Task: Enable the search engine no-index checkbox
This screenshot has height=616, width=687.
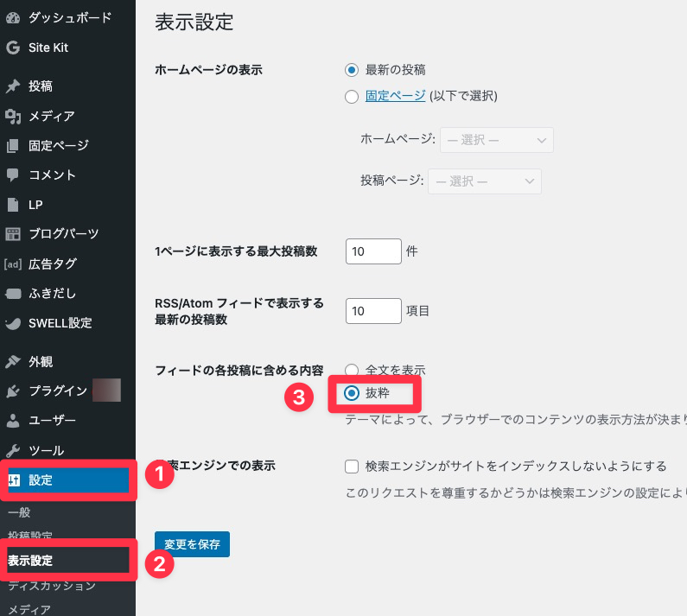Action: pos(352,467)
